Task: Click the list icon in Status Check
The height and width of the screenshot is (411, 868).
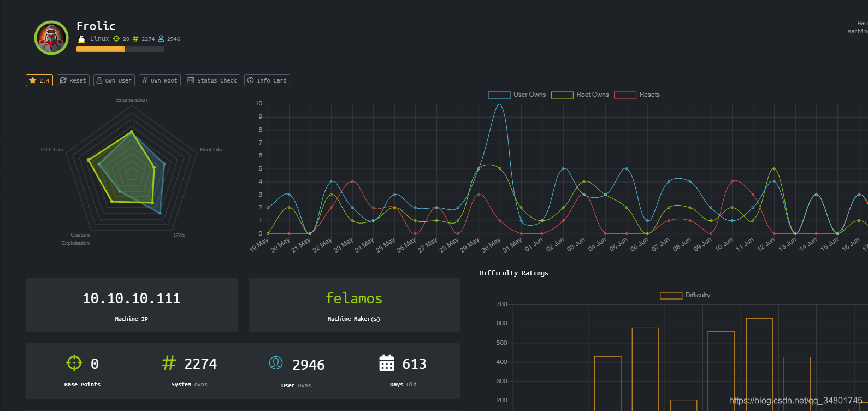Action: 191,80
